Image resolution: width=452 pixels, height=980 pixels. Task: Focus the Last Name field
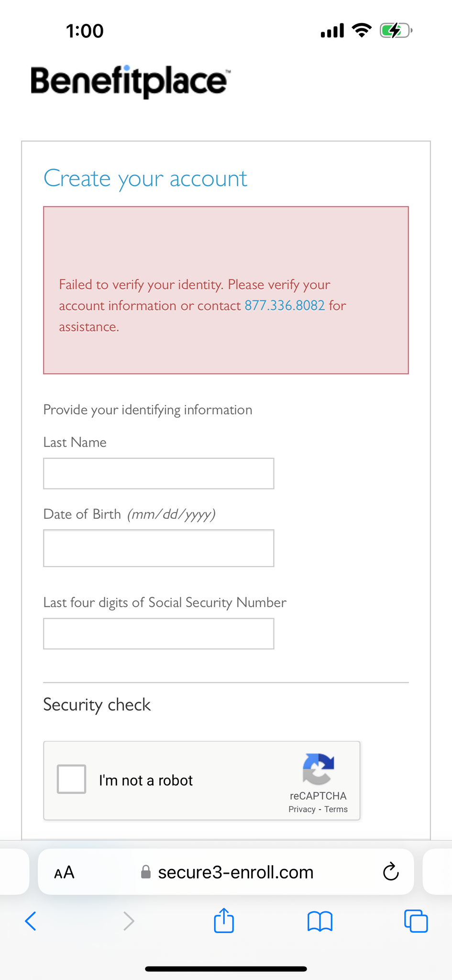(159, 474)
